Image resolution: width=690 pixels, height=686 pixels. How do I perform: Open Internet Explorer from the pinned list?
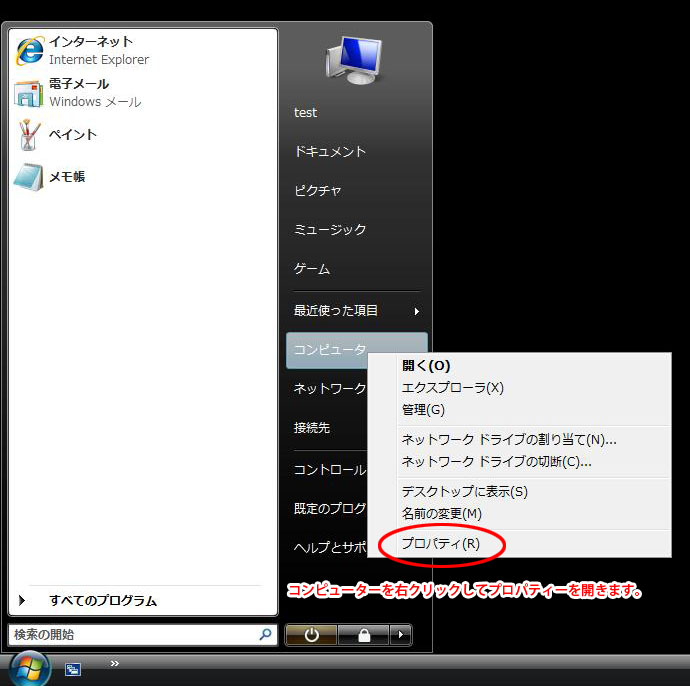point(143,51)
